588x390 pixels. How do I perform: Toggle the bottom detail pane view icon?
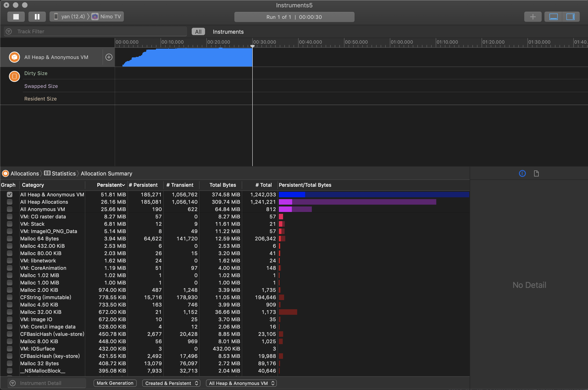(553, 17)
